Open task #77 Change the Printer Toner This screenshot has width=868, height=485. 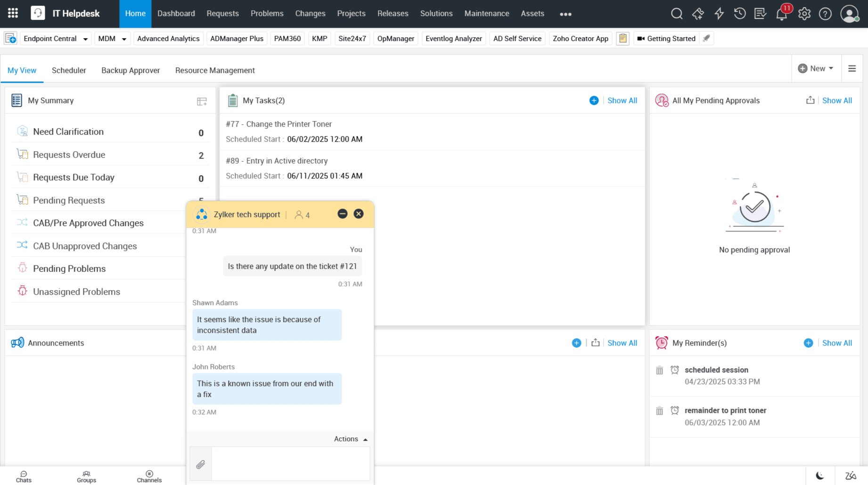point(278,124)
